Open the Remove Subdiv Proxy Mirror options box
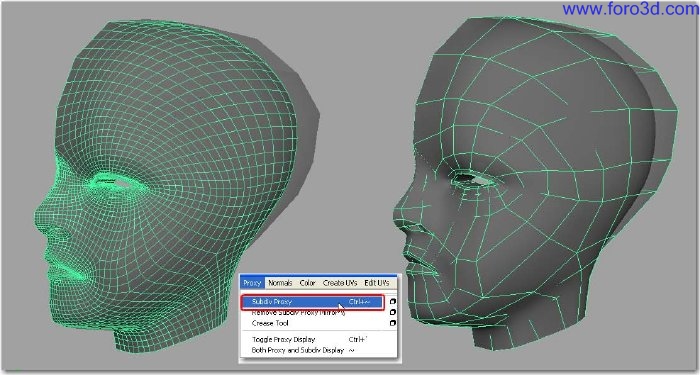This screenshot has width=700, height=375. click(393, 312)
